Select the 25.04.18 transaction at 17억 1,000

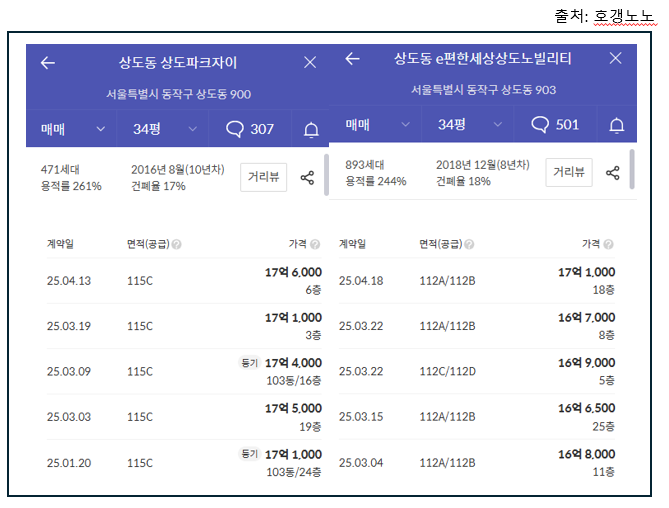tap(477, 281)
